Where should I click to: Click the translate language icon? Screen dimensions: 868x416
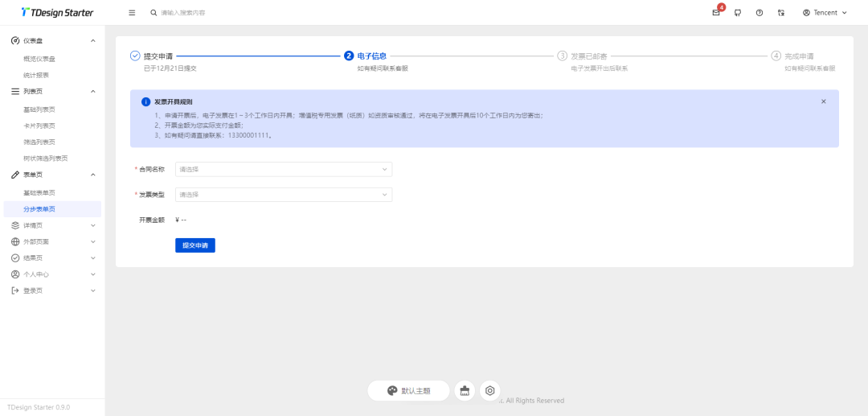point(781,13)
